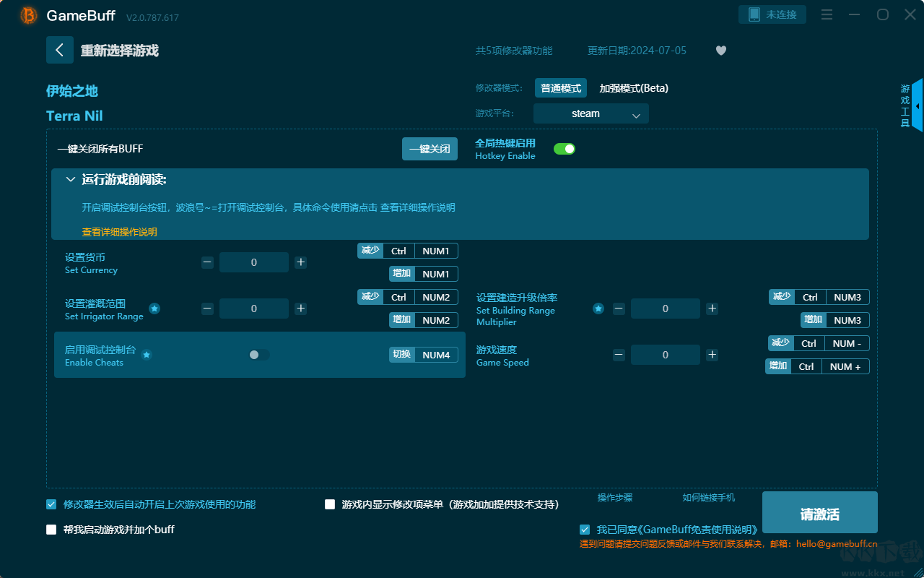Click the star icon next to 设置建造升级倍率
The width and height of the screenshot is (924, 578).
598,309
